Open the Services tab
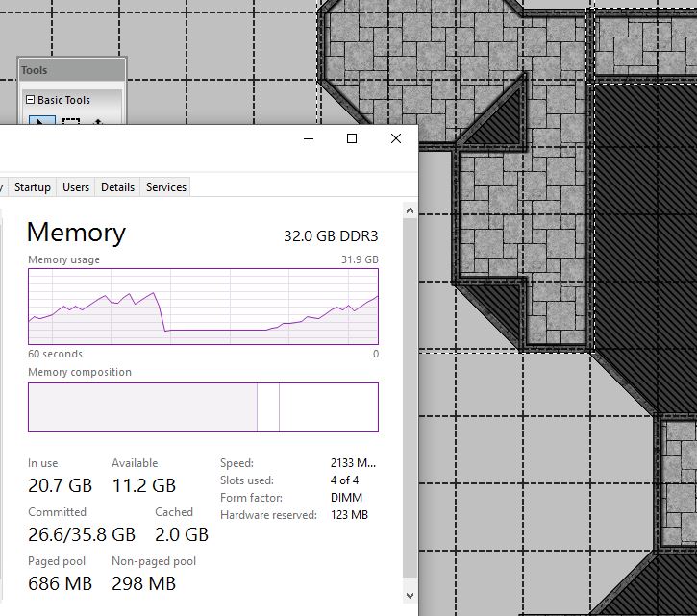The image size is (697, 616). (166, 187)
